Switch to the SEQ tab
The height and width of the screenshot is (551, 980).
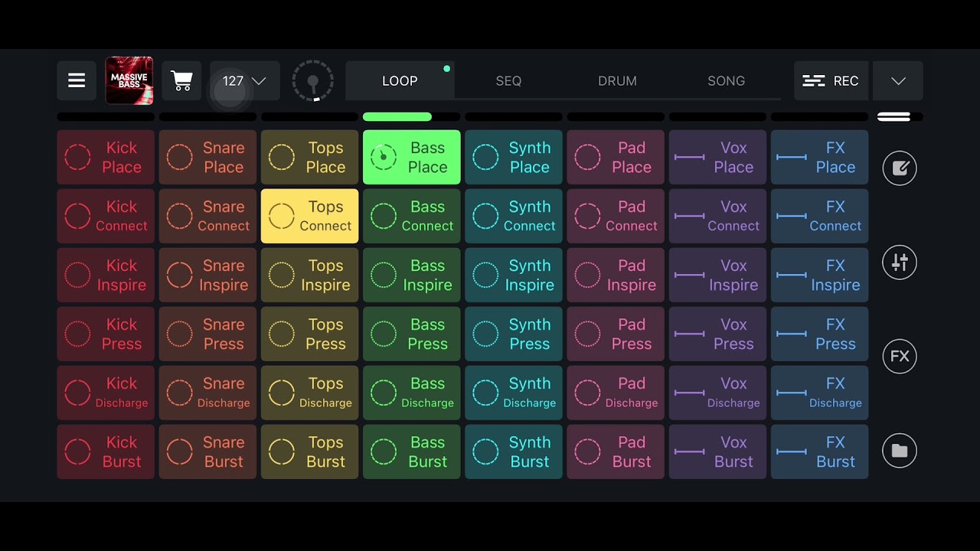[508, 80]
